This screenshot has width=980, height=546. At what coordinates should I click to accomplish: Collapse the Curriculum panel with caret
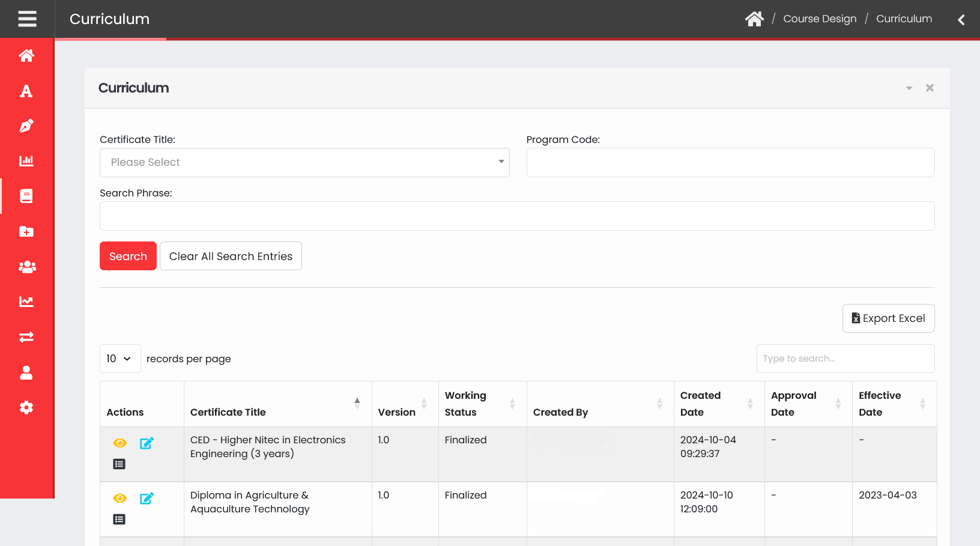[x=909, y=88]
